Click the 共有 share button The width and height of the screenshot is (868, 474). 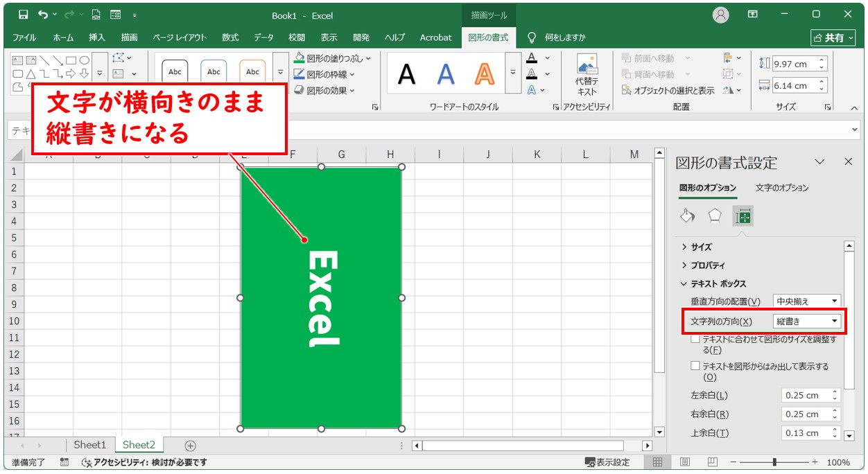834,37
